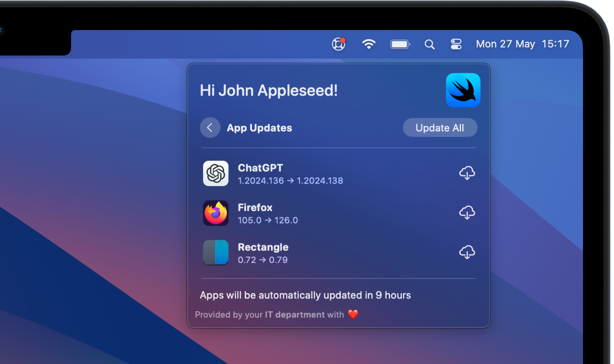Download the Firefox update via cloud icon

[467, 213]
